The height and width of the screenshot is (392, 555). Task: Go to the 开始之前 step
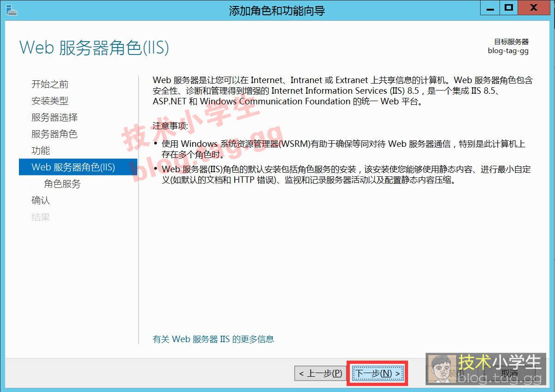tap(50, 84)
